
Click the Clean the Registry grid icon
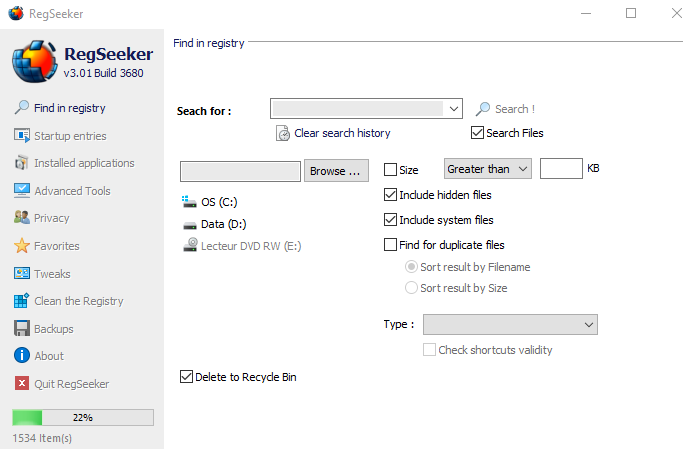21,301
